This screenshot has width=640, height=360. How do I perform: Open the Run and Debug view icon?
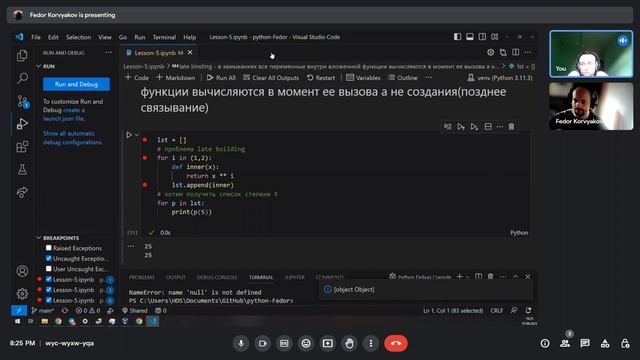pos(22,124)
